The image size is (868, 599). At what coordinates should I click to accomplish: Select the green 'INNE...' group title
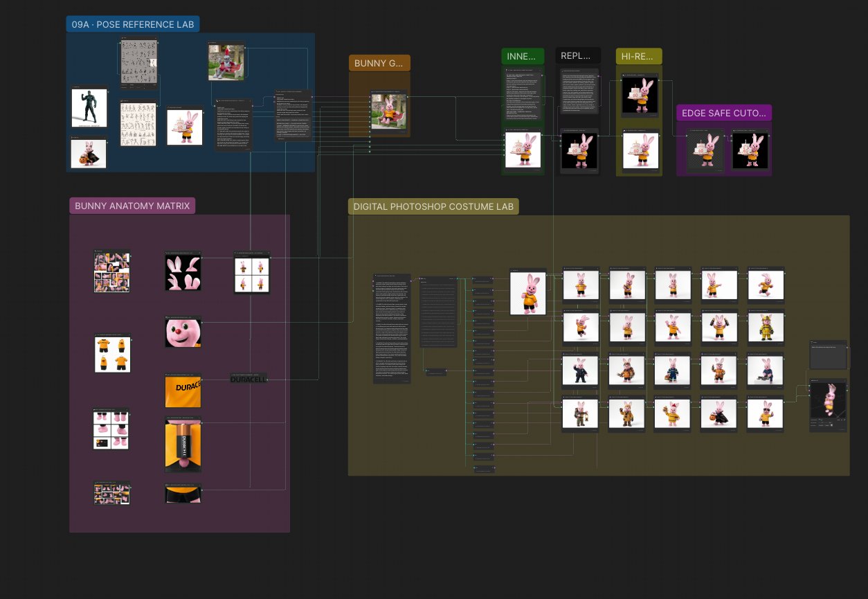pyautogui.click(x=521, y=56)
